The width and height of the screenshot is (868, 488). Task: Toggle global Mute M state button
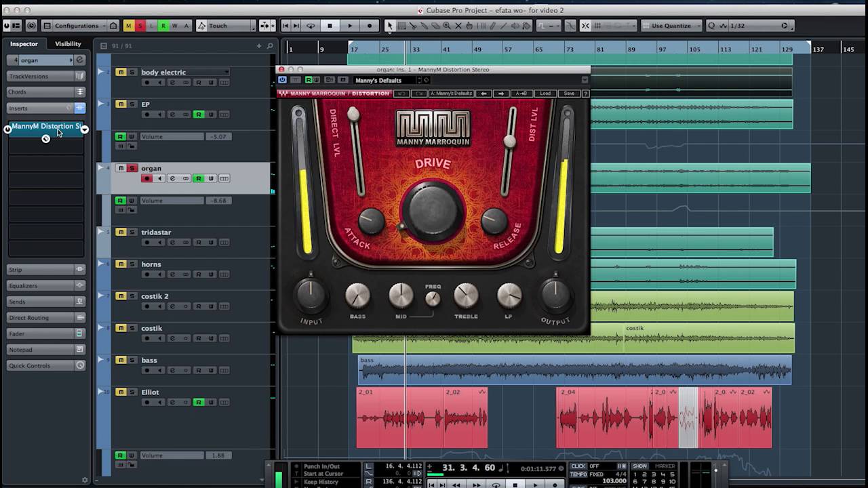(128, 26)
